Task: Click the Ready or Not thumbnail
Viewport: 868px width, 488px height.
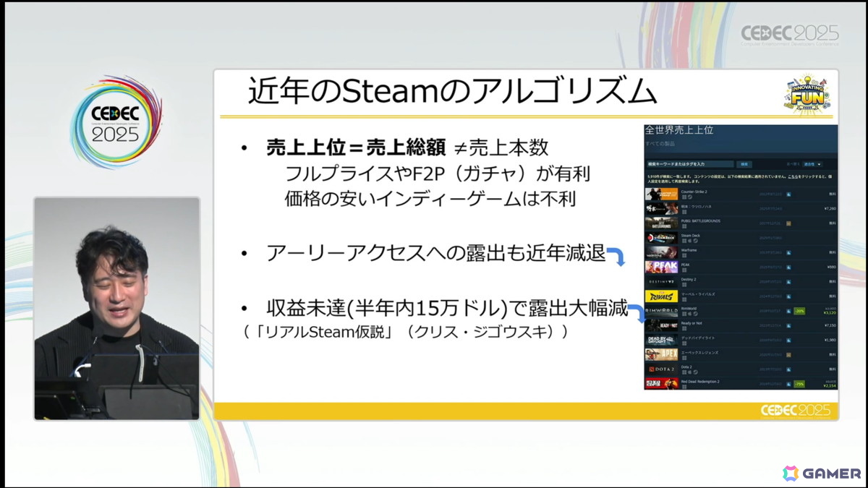Action: [661, 325]
